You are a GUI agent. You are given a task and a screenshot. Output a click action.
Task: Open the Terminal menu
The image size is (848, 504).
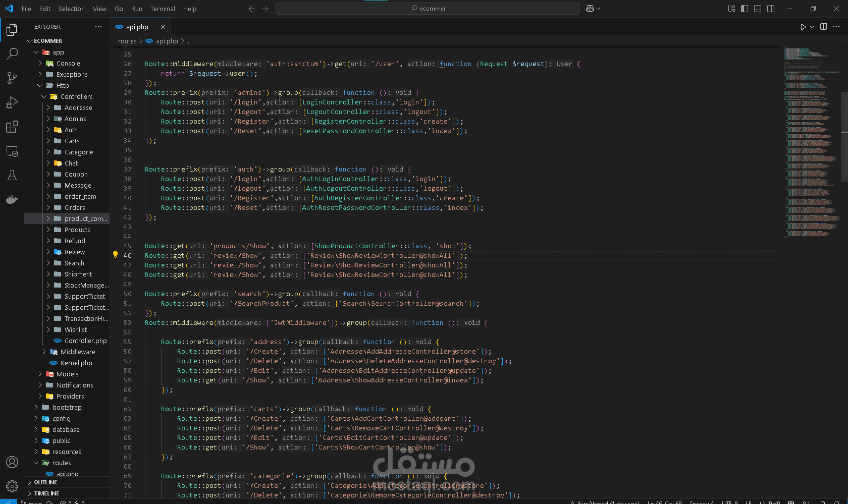coord(163,9)
